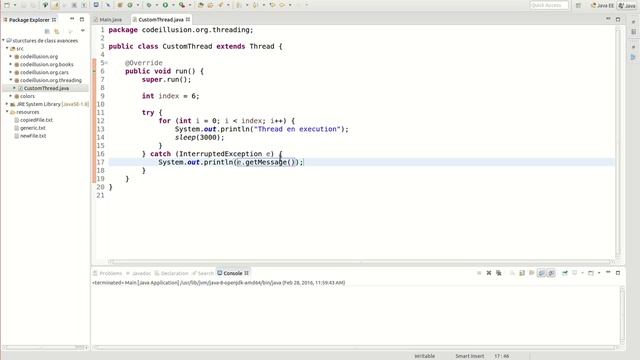Click the Smart Insert status bar entry
This screenshot has height=360, width=640.
pos(469,356)
